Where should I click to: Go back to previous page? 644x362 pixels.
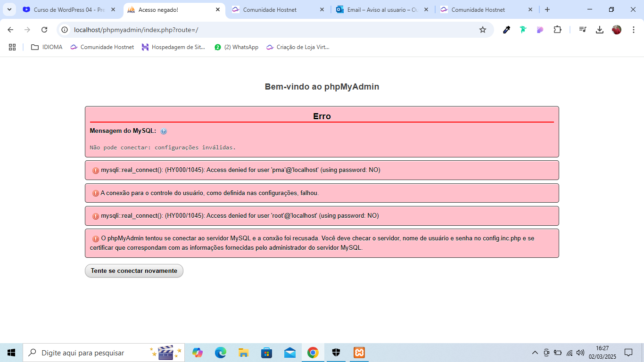10,30
